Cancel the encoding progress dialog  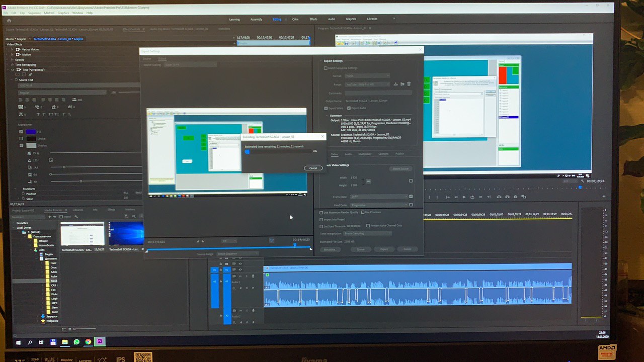tap(313, 168)
